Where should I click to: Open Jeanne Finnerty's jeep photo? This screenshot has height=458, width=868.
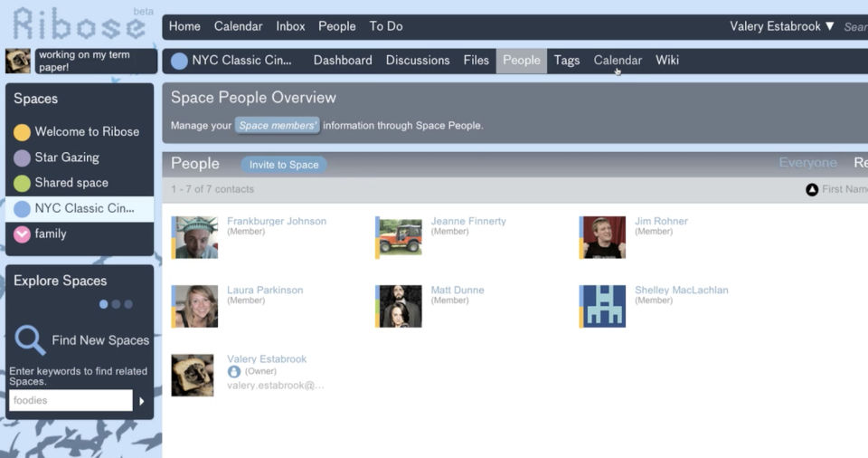tap(399, 237)
